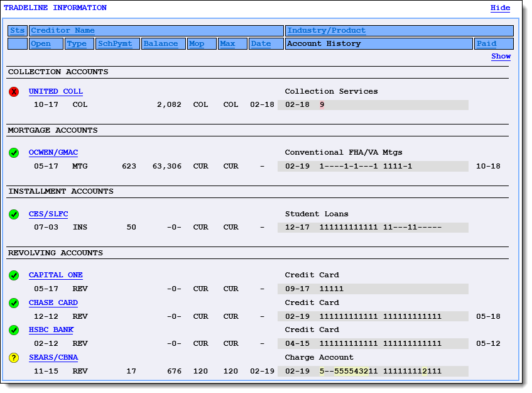Click the COLLECTION ACCOUNTS section heading
This screenshot has width=532, height=393.
(58, 72)
